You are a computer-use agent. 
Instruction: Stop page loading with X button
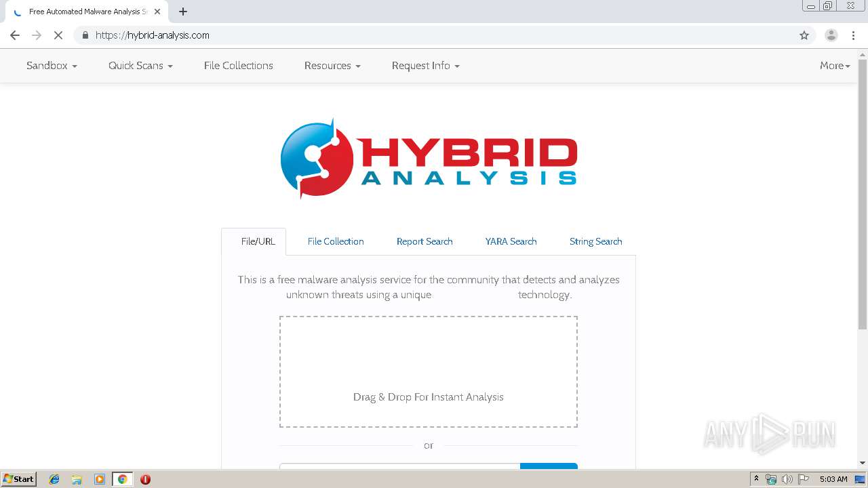point(58,35)
